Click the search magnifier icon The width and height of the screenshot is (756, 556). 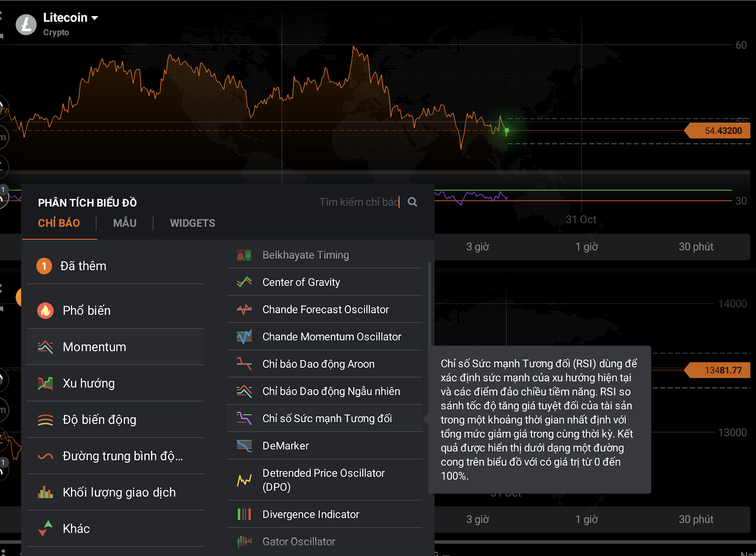tap(412, 202)
